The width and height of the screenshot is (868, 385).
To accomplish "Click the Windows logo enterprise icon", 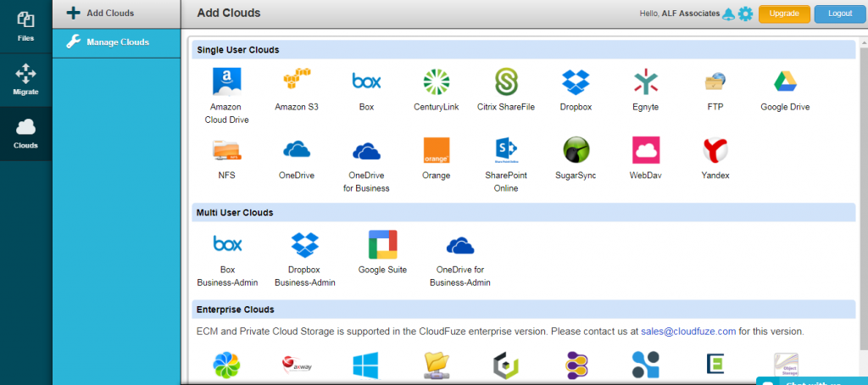I will click(365, 365).
